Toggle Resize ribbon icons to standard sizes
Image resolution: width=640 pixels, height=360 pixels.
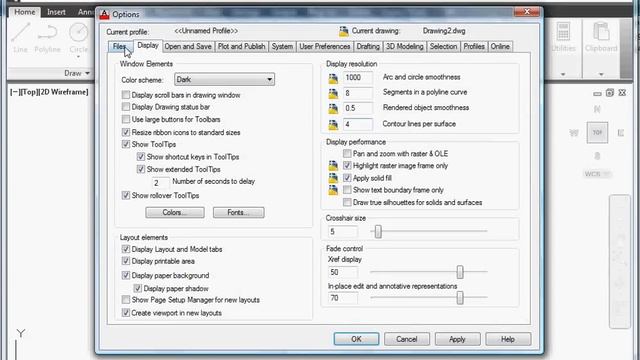(x=126, y=132)
